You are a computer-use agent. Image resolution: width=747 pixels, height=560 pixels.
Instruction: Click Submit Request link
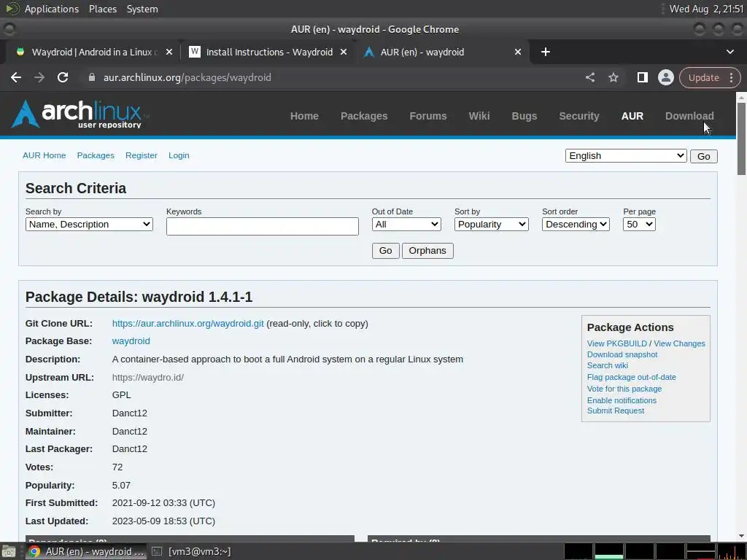pyautogui.click(x=615, y=411)
